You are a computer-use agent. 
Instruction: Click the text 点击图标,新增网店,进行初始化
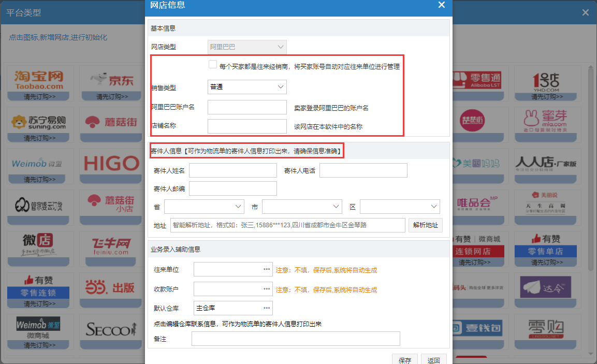(58, 37)
